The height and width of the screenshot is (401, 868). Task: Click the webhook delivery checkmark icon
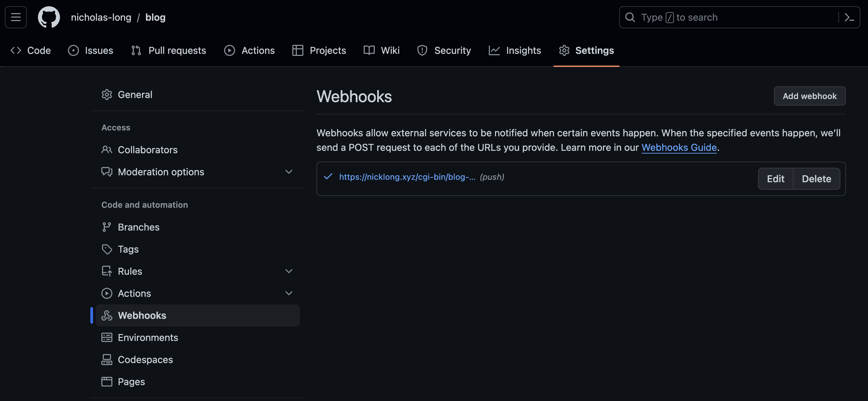pyautogui.click(x=328, y=177)
